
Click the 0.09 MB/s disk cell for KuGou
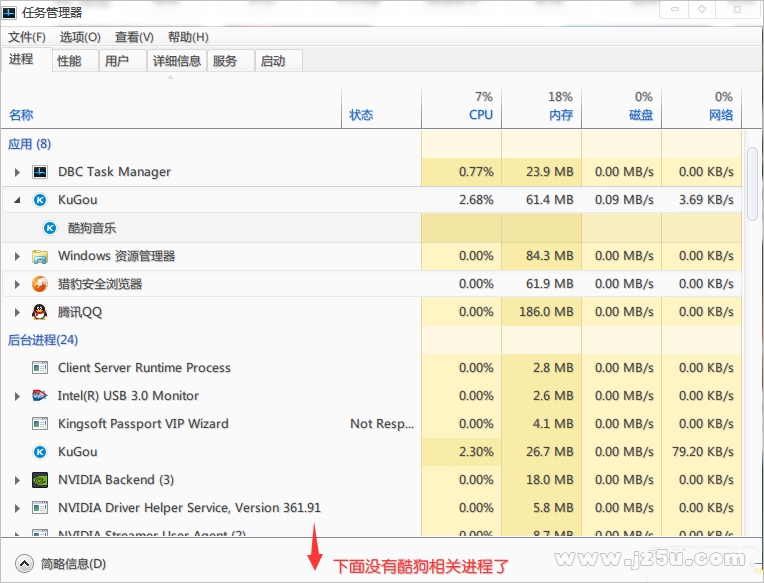point(624,200)
